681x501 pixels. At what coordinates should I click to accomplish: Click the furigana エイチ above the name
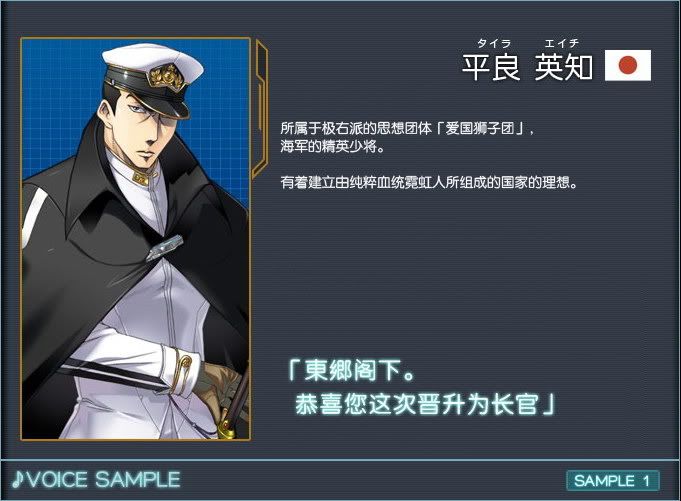562,43
